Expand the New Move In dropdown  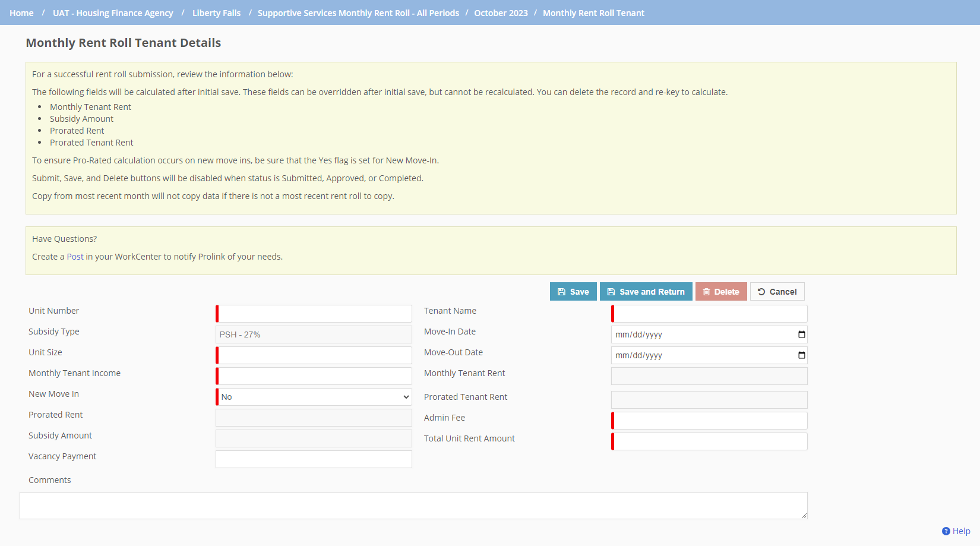point(314,397)
